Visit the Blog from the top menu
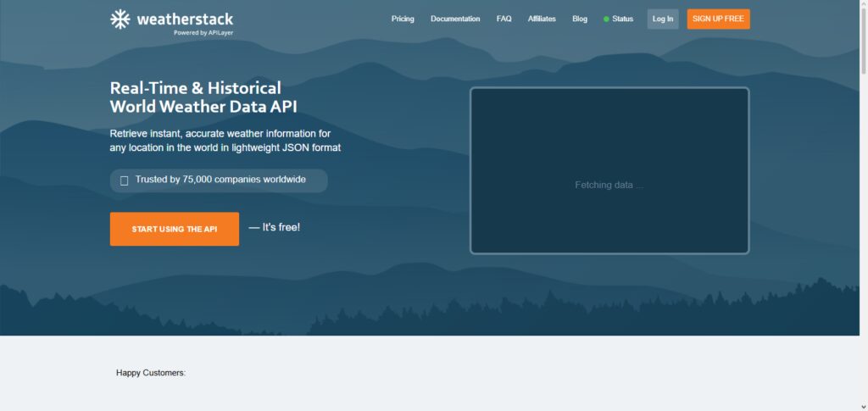Viewport: 868px width, 411px height. click(x=580, y=19)
